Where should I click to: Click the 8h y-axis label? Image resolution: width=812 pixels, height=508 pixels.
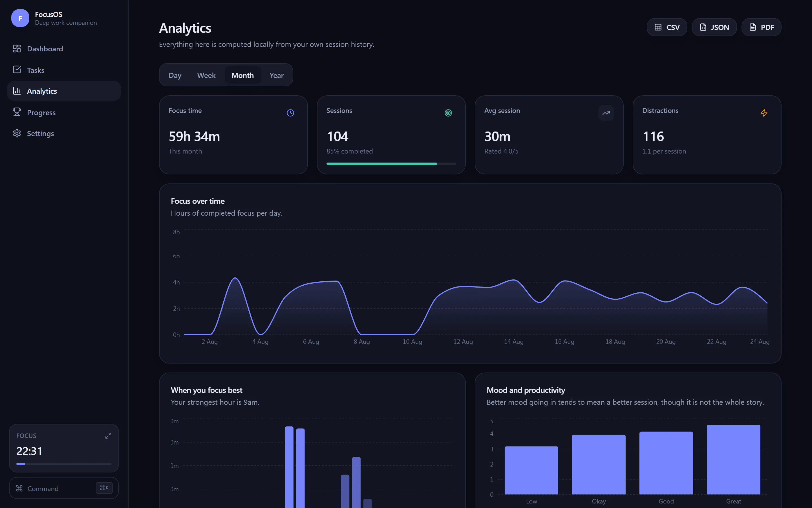coord(176,232)
